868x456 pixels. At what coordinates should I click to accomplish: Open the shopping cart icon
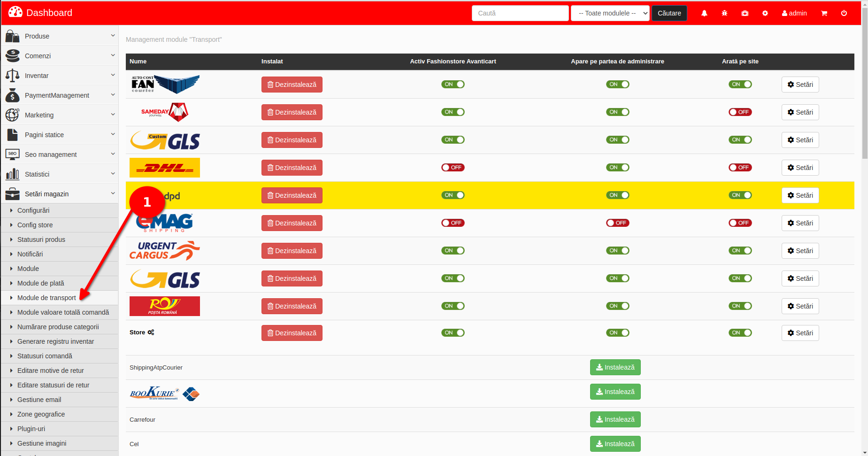point(824,13)
